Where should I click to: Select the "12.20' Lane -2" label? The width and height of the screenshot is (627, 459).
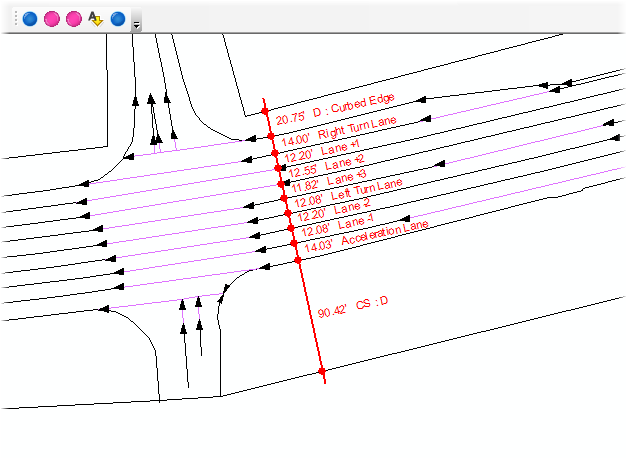click(x=334, y=210)
